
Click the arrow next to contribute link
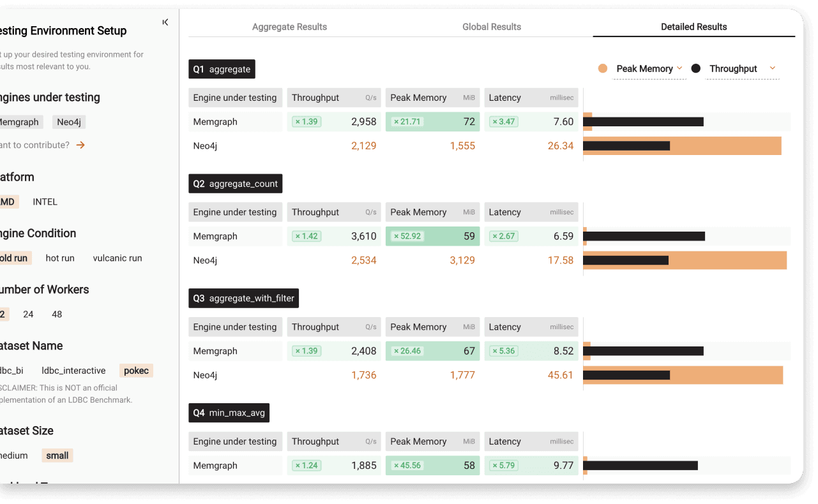tap(80, 145)
